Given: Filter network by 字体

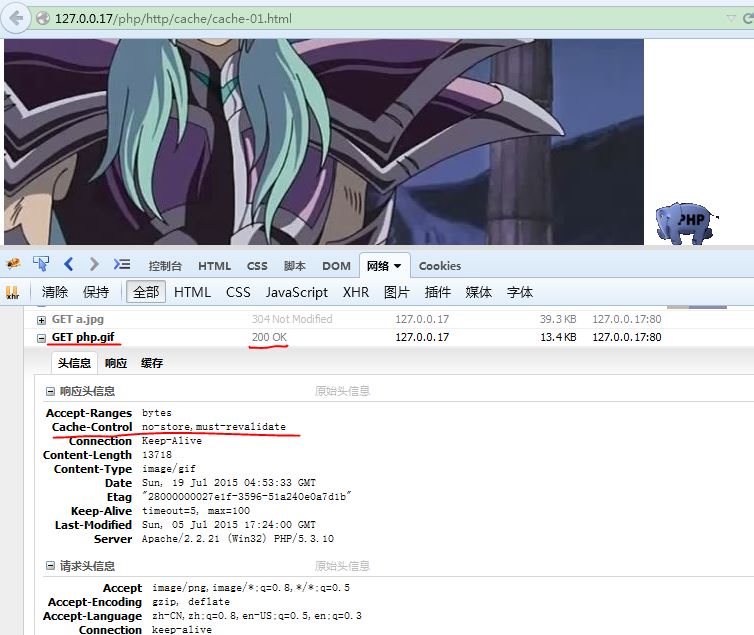Looking at the screenshot, I should 520,292.
